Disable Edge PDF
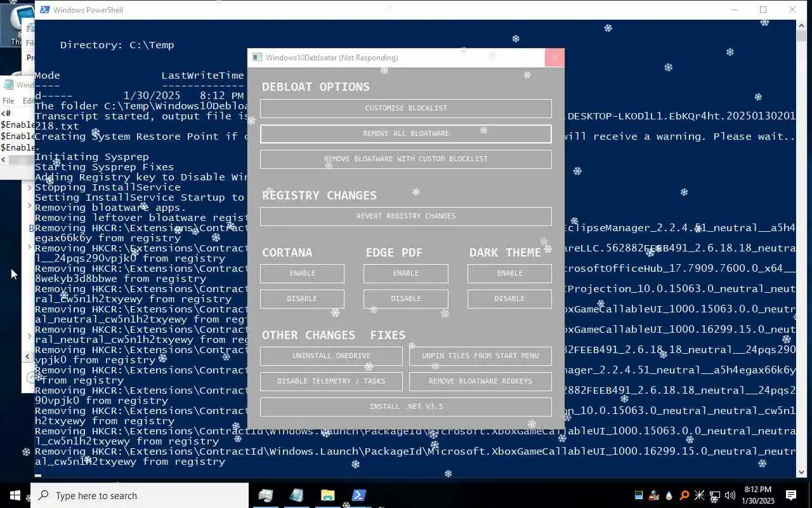This screenshot has width=812, height=508. 405,299
